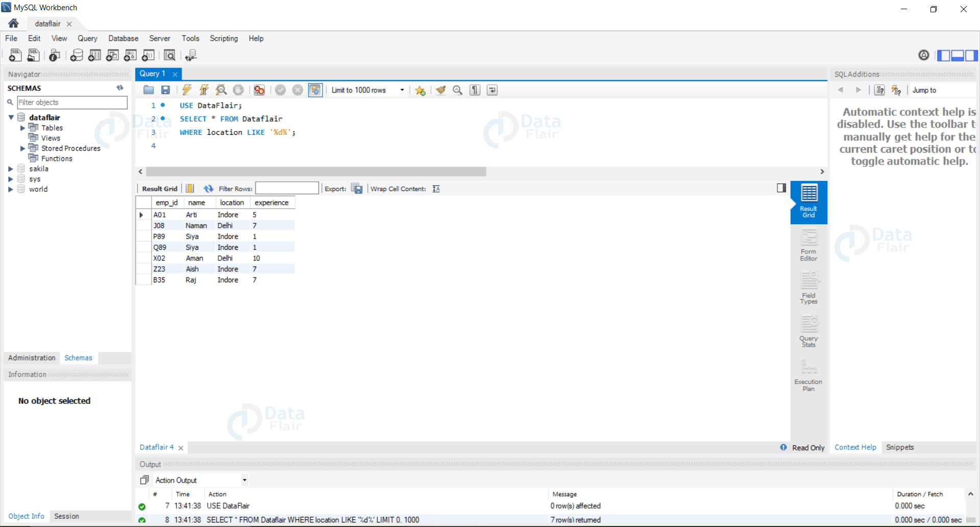
Task: Show Query Stats for the result set
Action: click(x=808, y=331)
